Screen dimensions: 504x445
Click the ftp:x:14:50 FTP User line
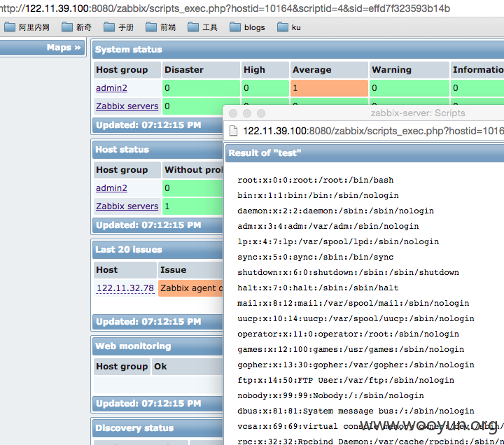pyautogui.click(x=346, y=380)
